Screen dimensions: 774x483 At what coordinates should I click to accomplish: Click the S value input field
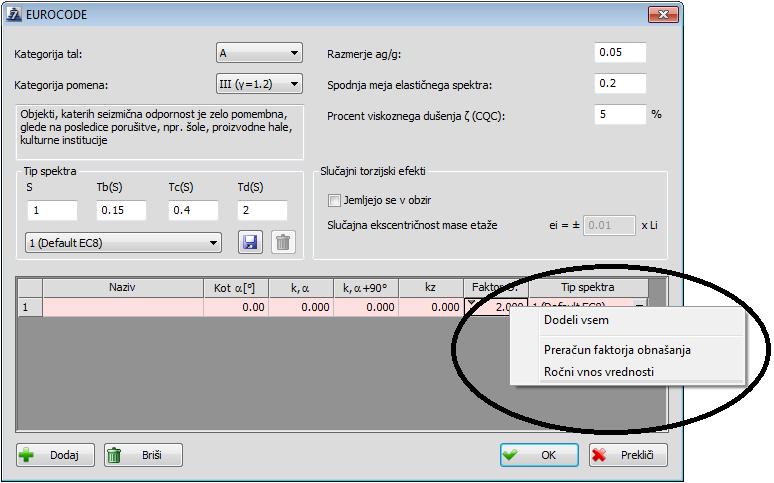[x=52, y=210]
